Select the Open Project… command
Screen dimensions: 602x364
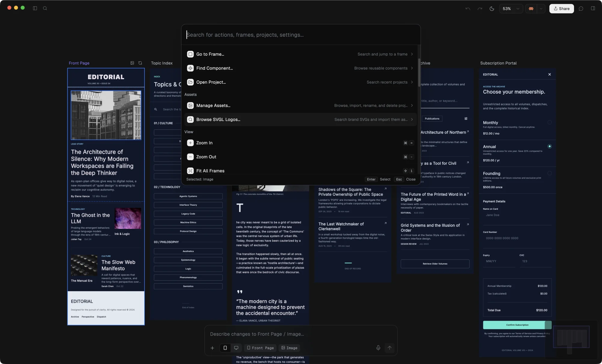coord(300,82)
